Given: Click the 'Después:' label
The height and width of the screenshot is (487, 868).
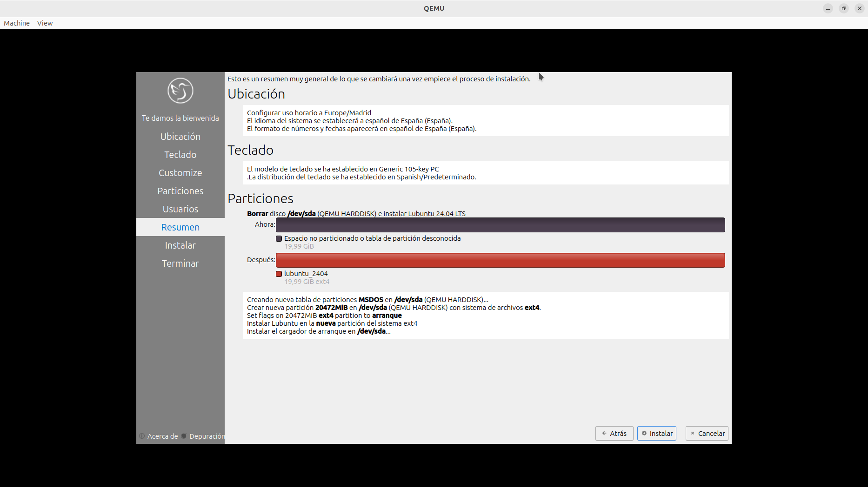Looking at the screenshot, I should click(261, 260).
